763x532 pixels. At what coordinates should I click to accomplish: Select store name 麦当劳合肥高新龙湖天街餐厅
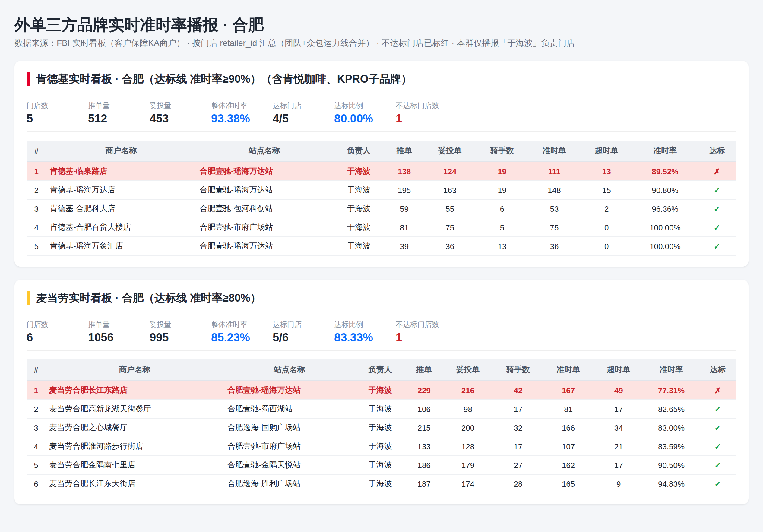point(100,409)
